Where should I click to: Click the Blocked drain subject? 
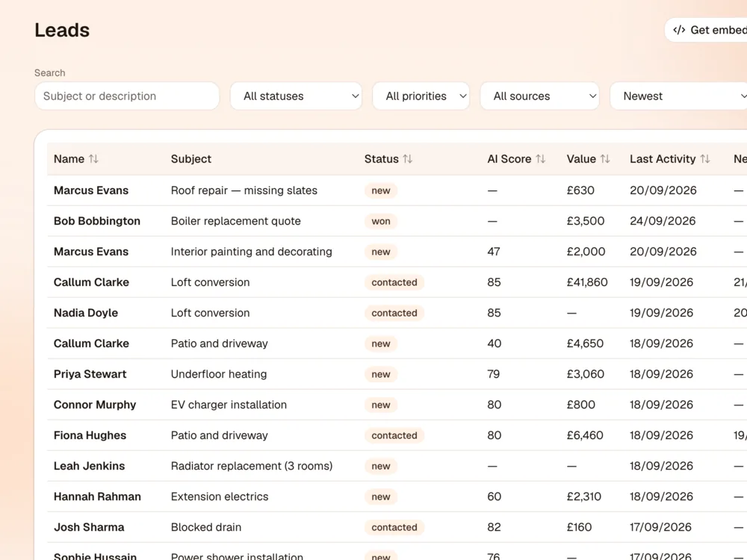[206, 527]
